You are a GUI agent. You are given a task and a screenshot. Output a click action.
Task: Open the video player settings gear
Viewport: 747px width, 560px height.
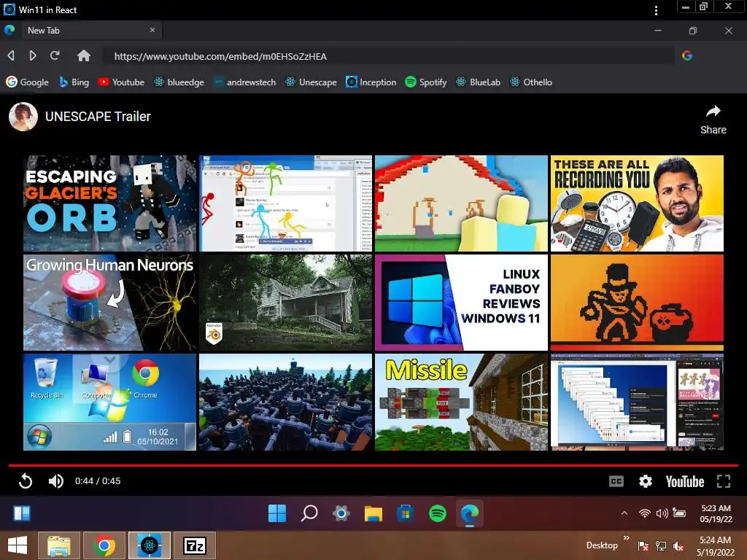645,481
